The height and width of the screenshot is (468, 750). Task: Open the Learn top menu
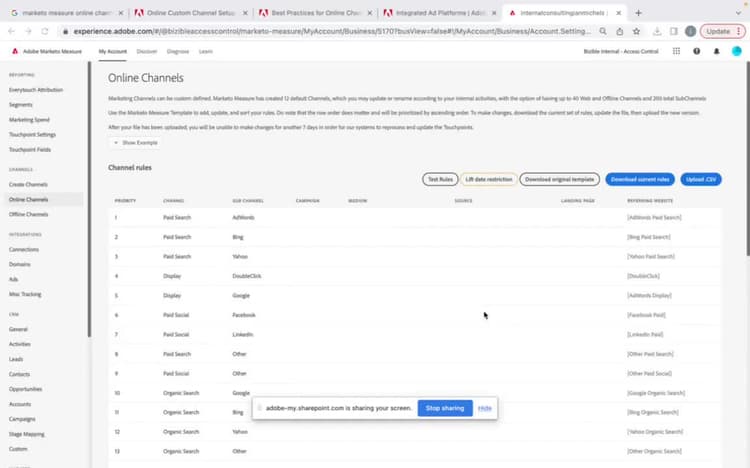pyautogui.click(x=206, y=51)
